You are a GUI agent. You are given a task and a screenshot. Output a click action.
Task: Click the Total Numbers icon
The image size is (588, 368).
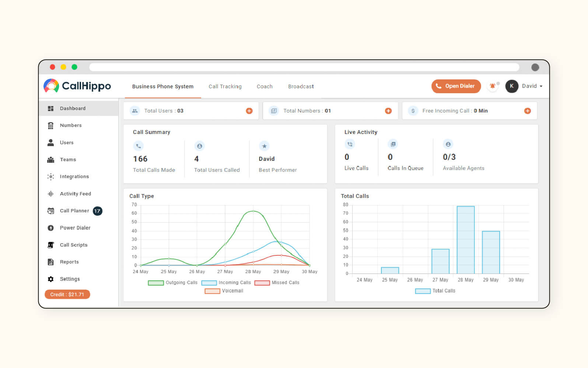click(x=274, y=111)
